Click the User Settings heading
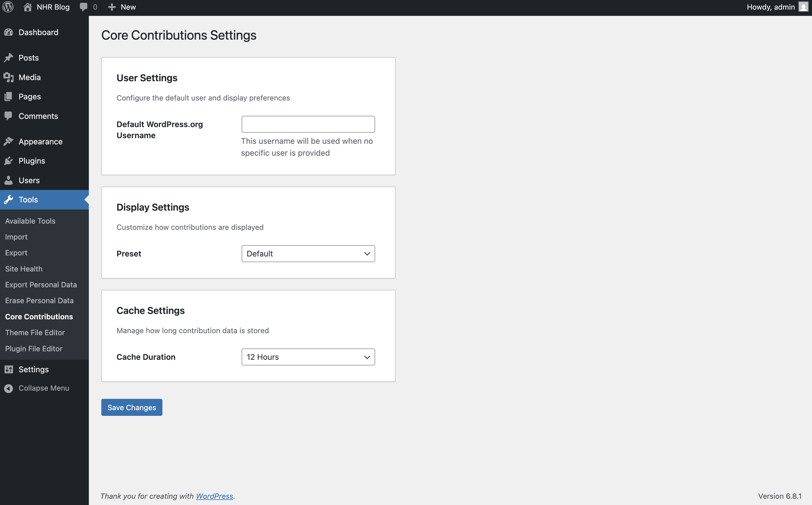812x505 pixels. pos(147,78)
